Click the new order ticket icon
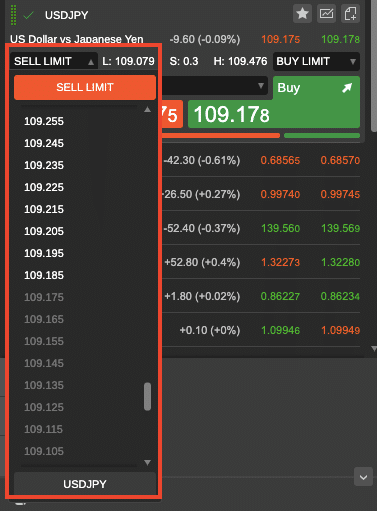 (x=350, y=14)
